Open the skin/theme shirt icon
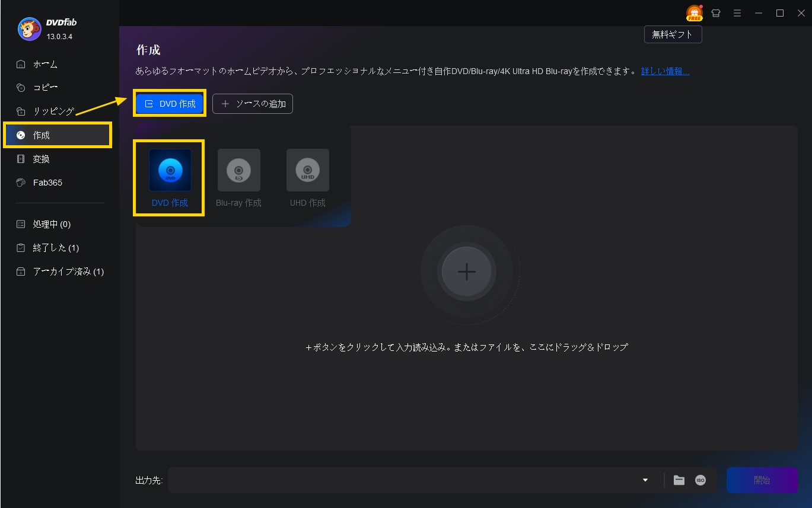812x508 pixels. pyautogui.click(x=716, y=13)
